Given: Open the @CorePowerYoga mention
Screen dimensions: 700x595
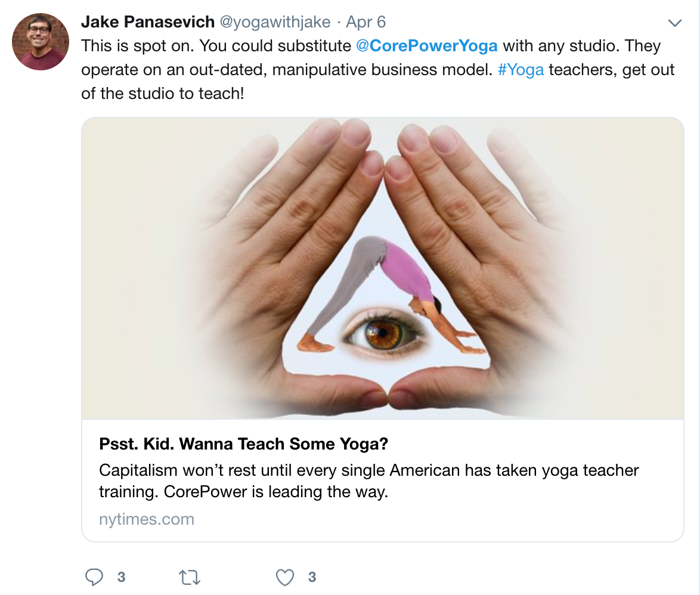Looking at the screenshot, I should (427, 45).
